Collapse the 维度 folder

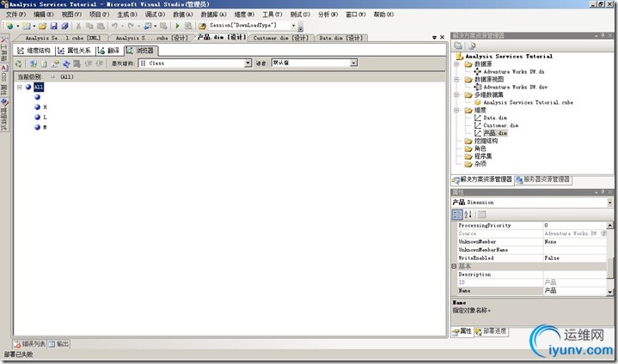point(456,110)
